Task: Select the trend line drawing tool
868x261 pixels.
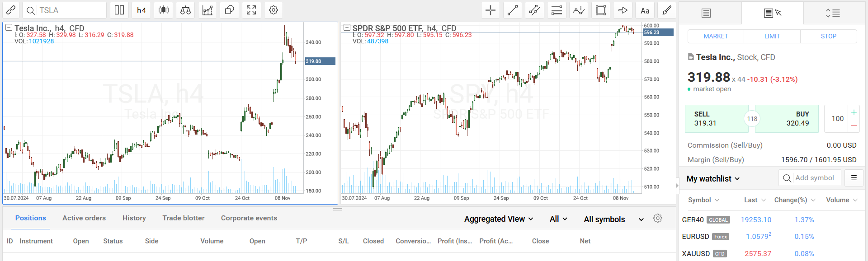Action: [x=513, y=10]
